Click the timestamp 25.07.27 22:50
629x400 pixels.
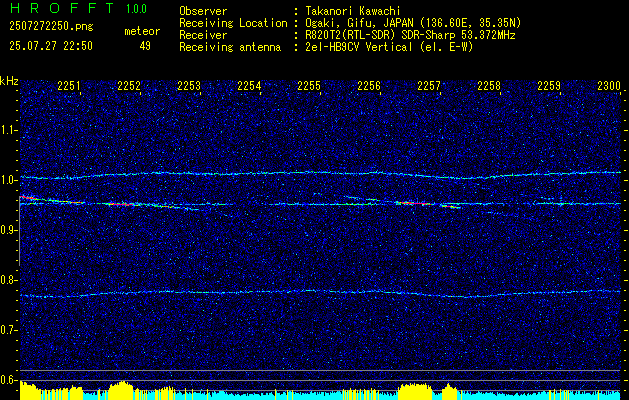(51, 46)
